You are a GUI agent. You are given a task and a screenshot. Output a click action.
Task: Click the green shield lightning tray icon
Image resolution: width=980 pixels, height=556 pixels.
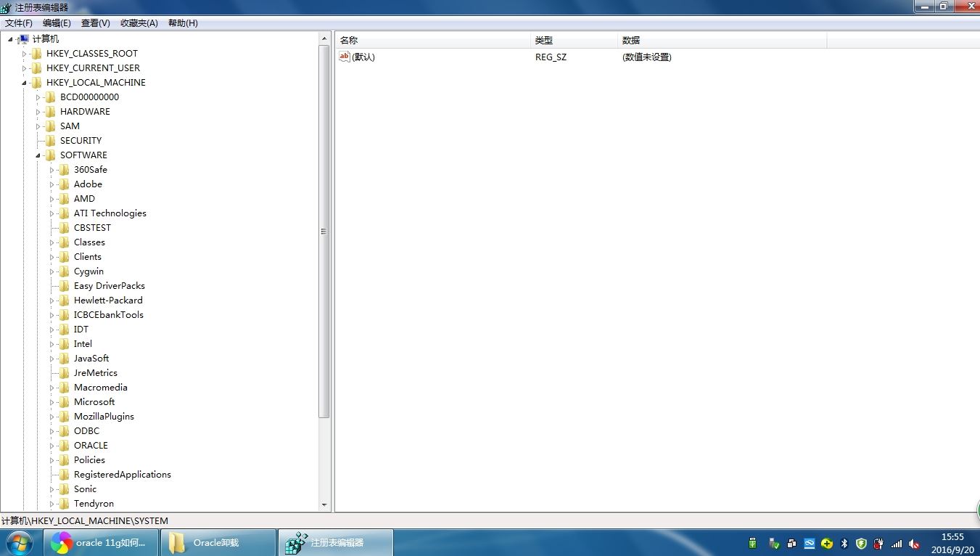click(862, 543)
